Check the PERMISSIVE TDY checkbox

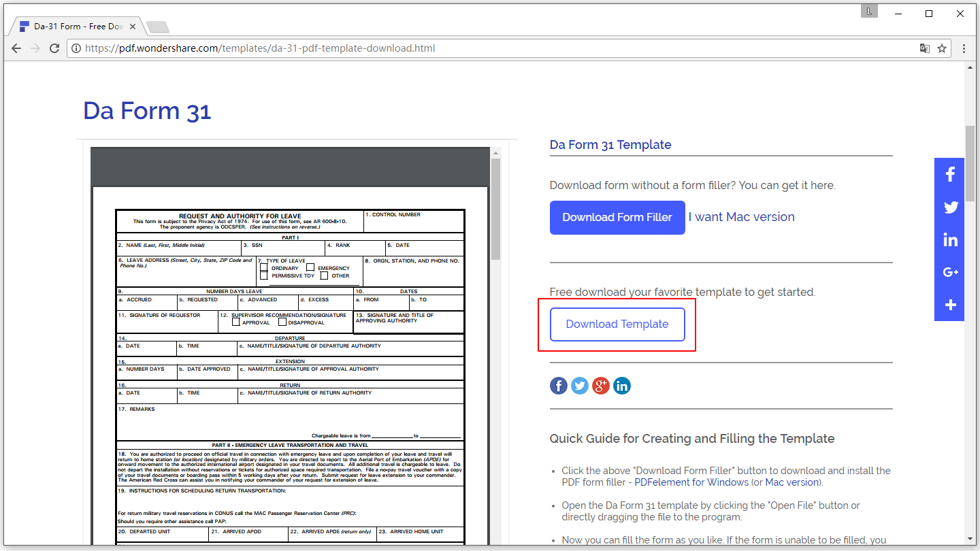pyautogui.click(x=264, y=275)
